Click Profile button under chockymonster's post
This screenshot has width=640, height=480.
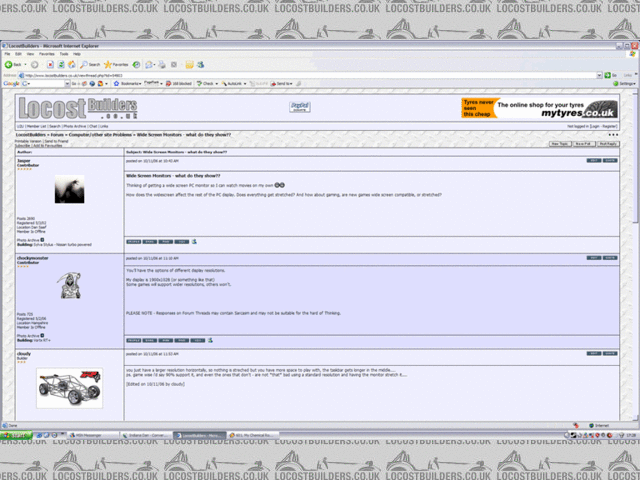click(x=133, y=340)
